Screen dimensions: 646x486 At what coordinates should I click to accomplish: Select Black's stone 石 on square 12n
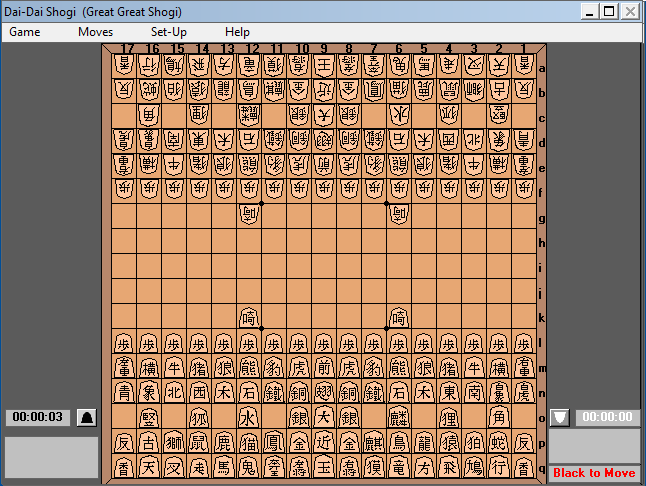click(249, 392)
